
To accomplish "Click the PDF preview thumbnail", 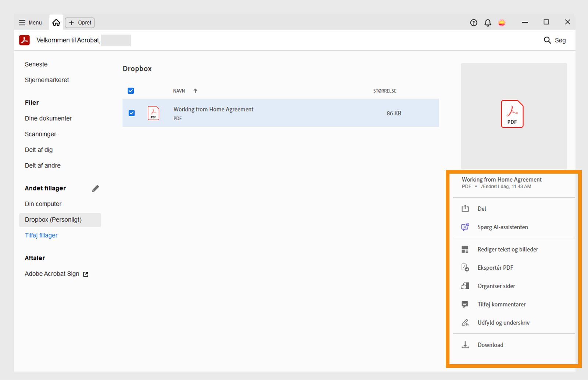I will click(512, 114).
